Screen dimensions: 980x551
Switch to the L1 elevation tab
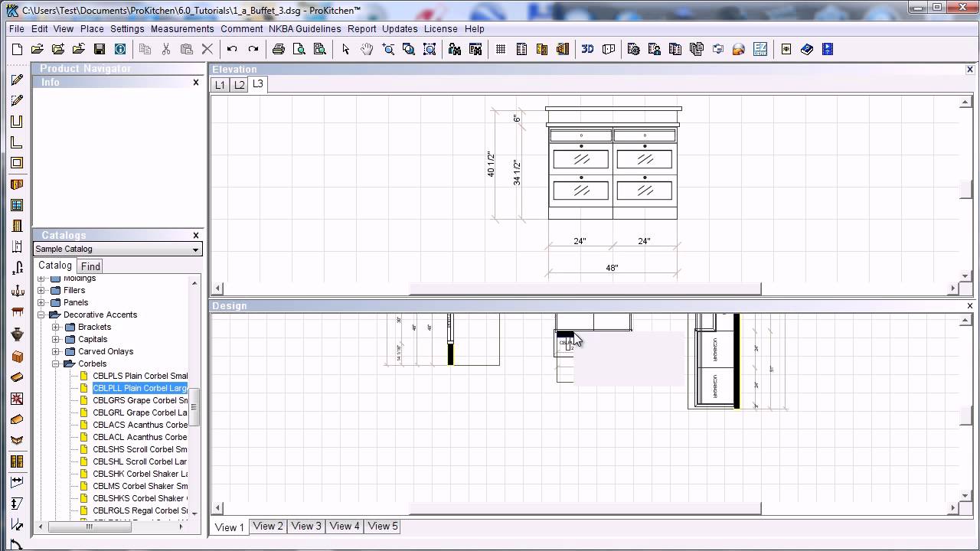(220, 85)
